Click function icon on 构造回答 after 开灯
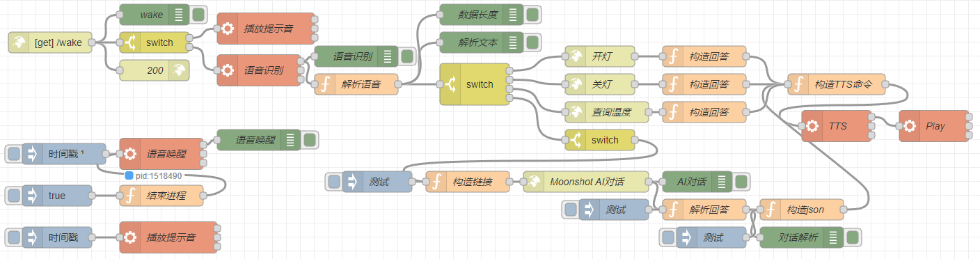The height and width of the screenshot is (259, 980). pos(672,56)
